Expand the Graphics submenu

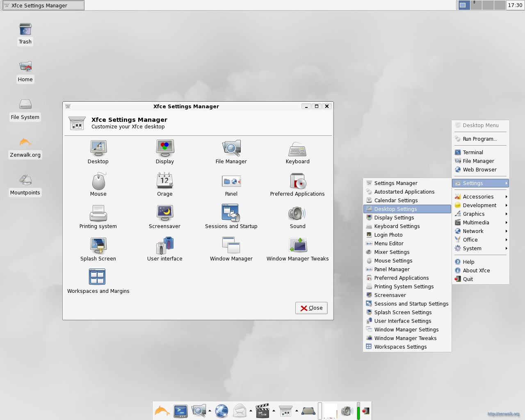481,214
